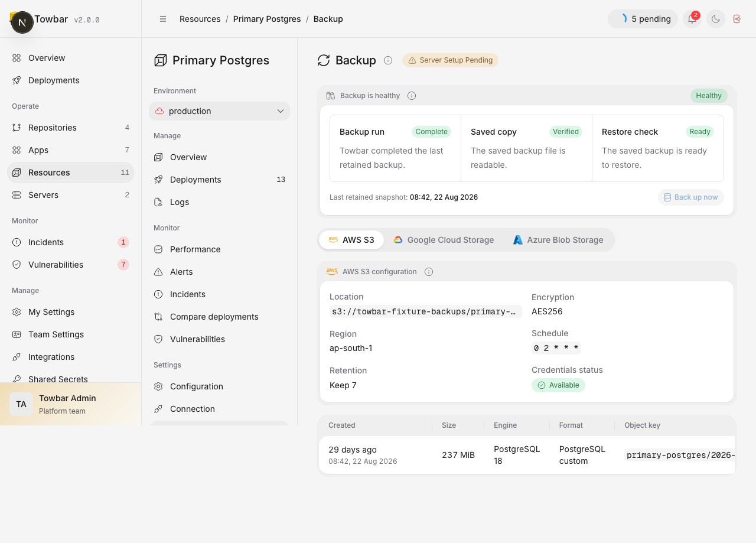The width and height of the screenshot is (756, 543).
Task: Click the Connection plug icon
Action: coord(158,409)
